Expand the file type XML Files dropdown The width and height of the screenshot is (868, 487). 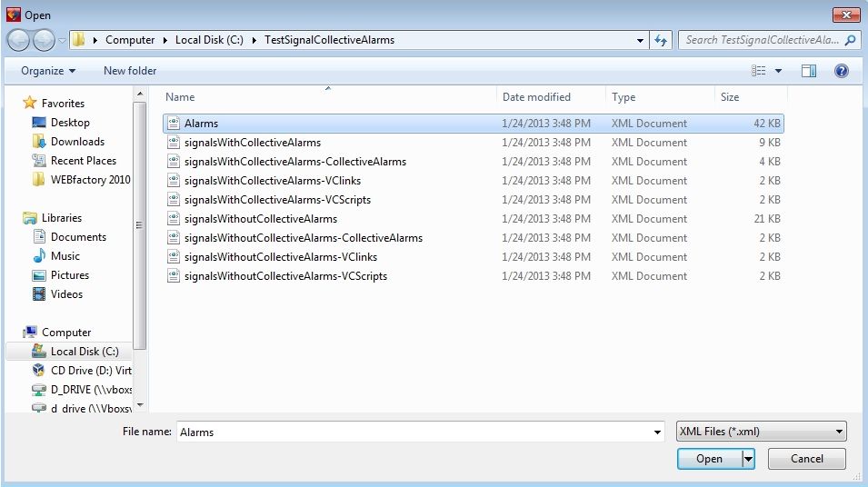839,432
